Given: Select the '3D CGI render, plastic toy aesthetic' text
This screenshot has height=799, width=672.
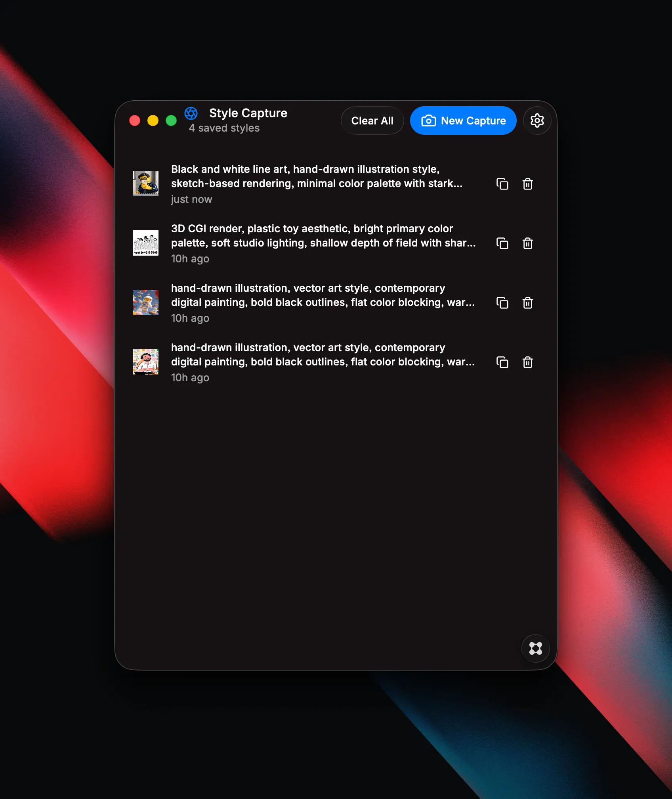Looking at the screenshot, I should point(323,236).
